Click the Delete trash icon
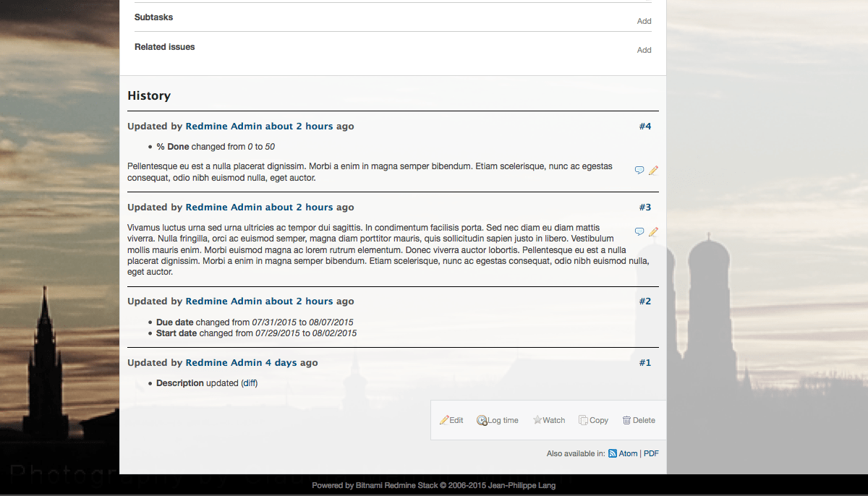The height and width of the screenshot is (496, 868). [626, 420]
